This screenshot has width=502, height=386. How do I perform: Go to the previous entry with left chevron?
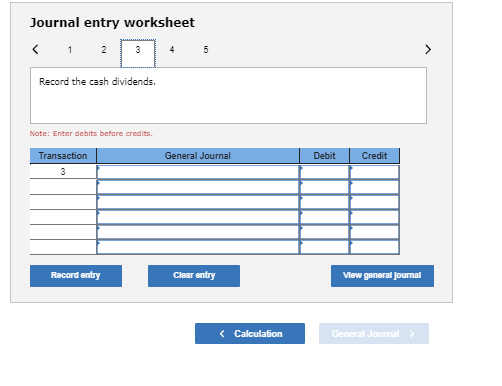pyautogui.click(x=35, y=49)
